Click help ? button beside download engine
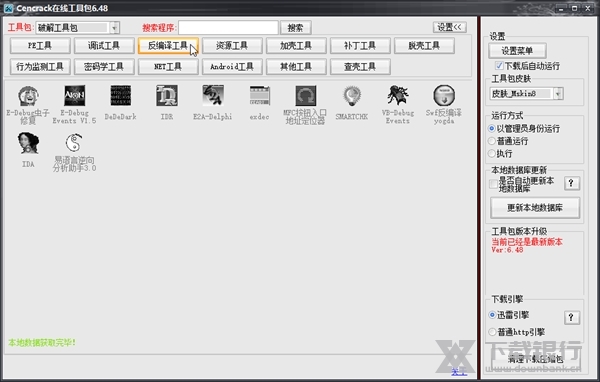This screenshot has width=600, height=382. 572,317
